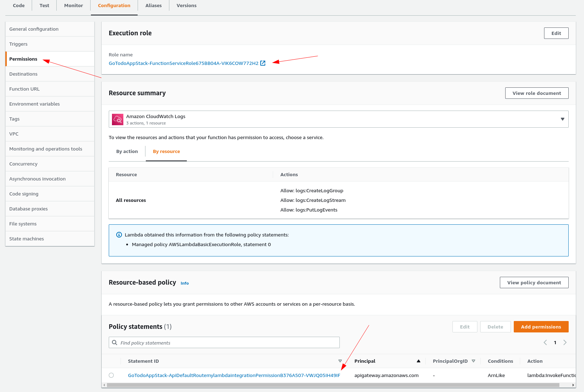
Task: Click Allow: logs:CreateLogStream action
Action: 313,200
